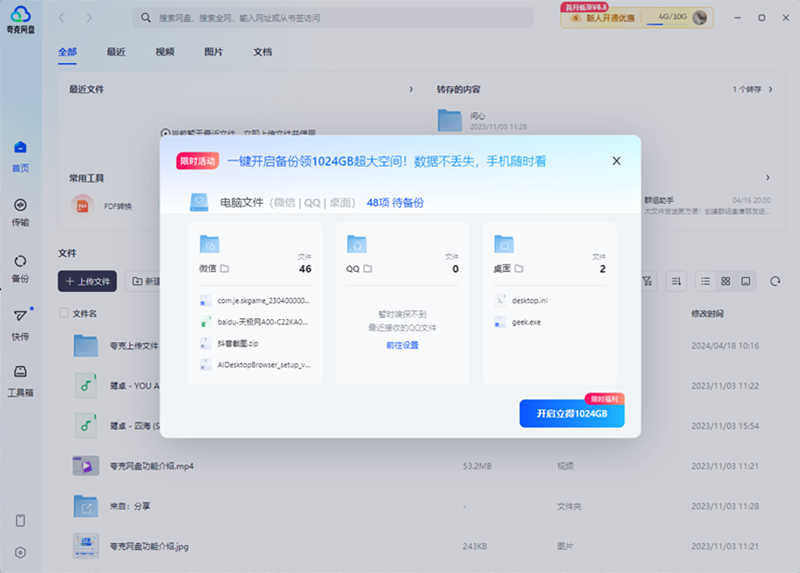Click the filter icon in the file toolbar

648,282
